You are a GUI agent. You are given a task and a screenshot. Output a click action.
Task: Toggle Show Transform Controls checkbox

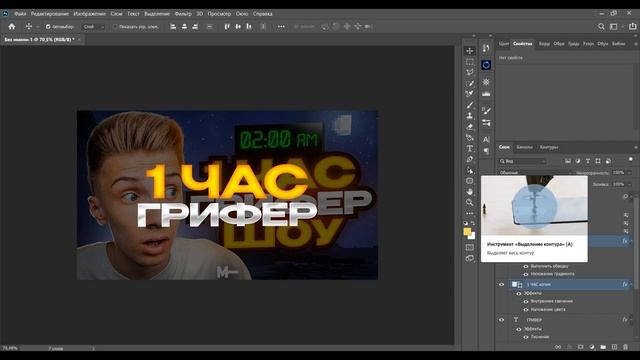pyautogui.click(x=115, y=27)
